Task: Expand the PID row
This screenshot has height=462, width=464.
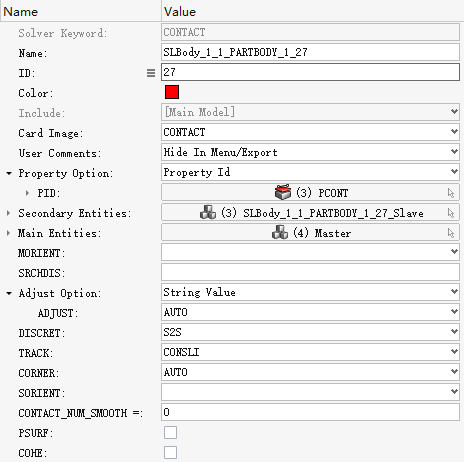Action: (x=27, y=193)
